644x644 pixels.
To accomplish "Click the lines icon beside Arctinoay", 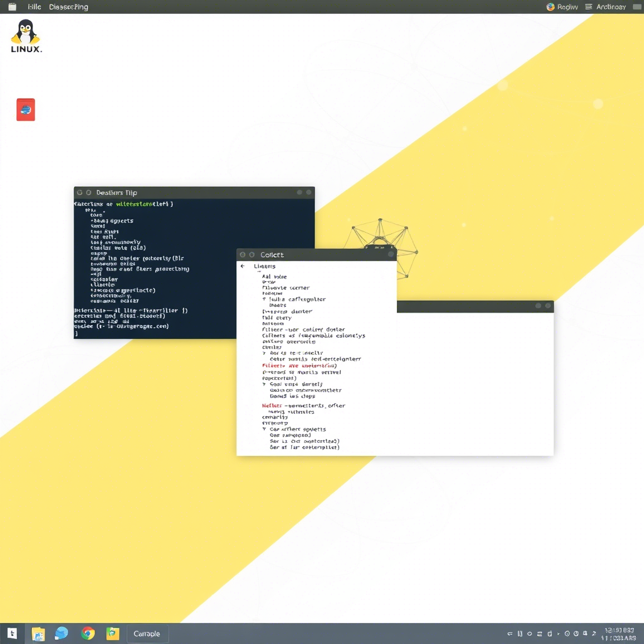I will coord(589,6).
